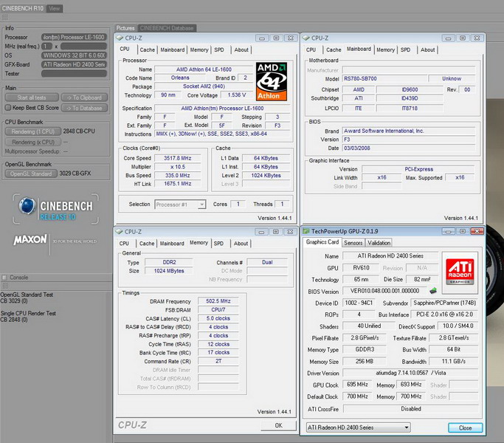Click the Core Voltage value 1.536 V
Viewport: 504px width, 443px height.
pyautogui.click(x=237, y=95)
